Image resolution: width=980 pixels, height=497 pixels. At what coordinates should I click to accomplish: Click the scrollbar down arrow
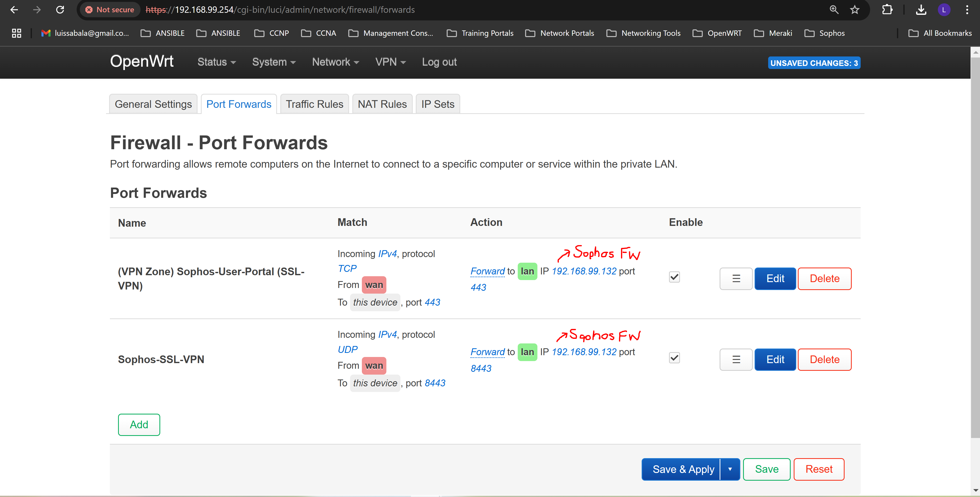[975, 490]
